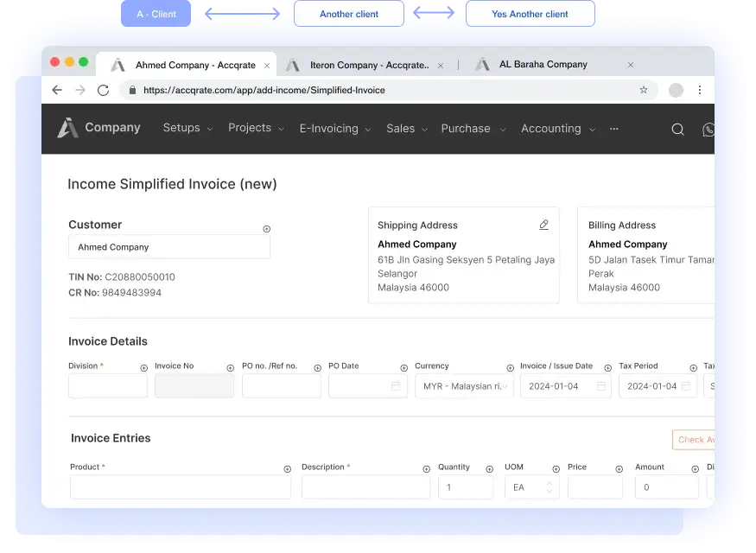Expand the E-Invoicing menu
The width and height of the screenshot is (756, 553).
[335, 129]
